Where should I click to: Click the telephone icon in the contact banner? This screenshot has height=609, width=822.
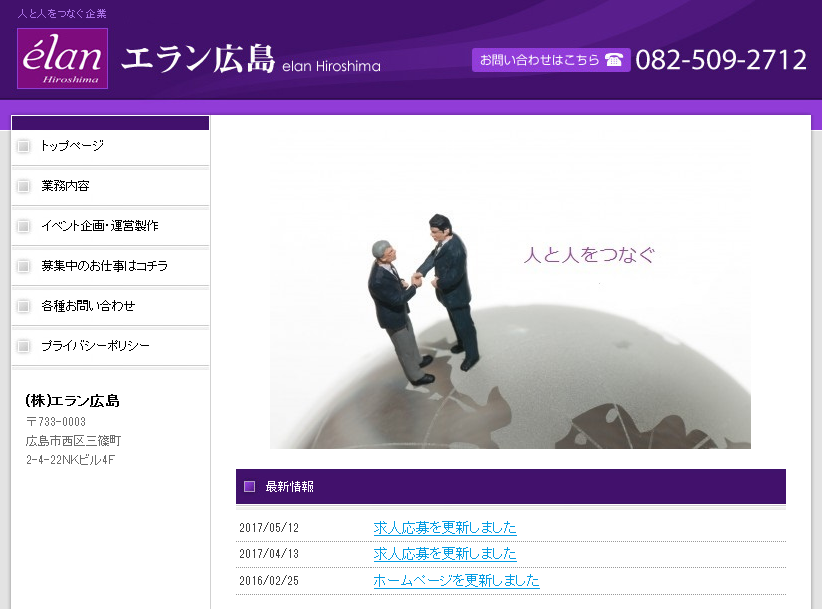(x=613, y=60)
